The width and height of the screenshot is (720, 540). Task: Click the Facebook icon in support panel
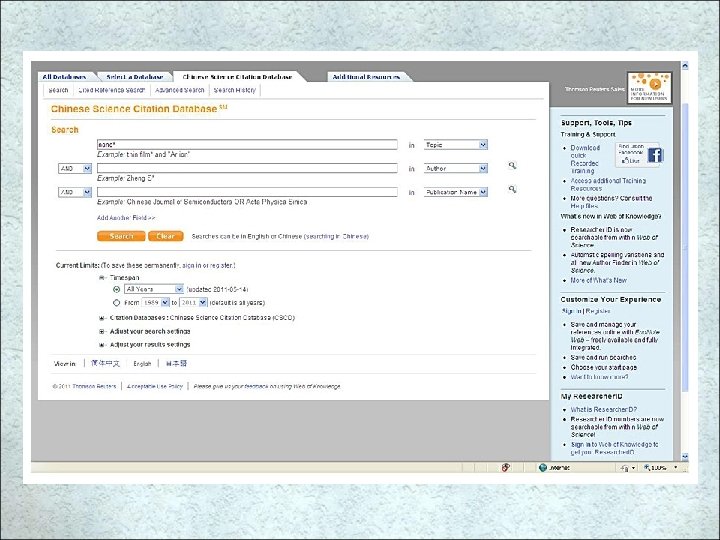point(655,155)
